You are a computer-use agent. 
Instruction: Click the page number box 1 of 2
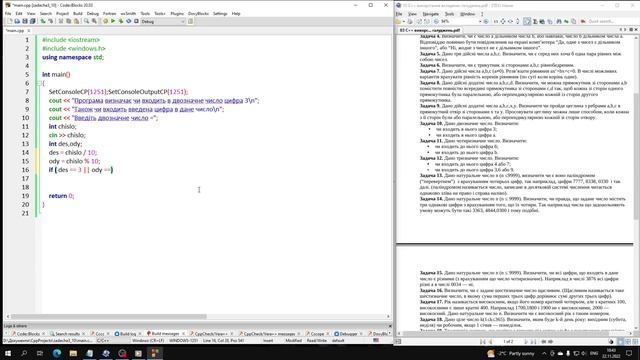coord(508,341)
